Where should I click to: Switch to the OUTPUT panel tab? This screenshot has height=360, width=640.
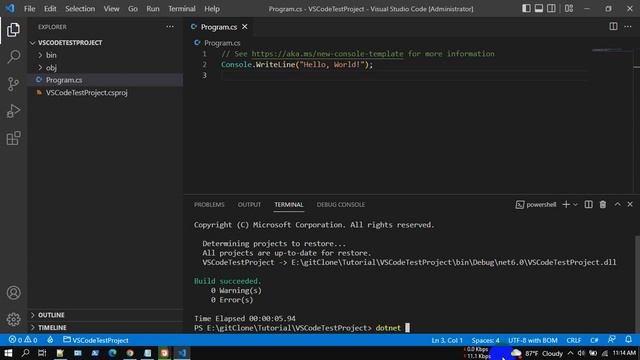click(249, 204)
